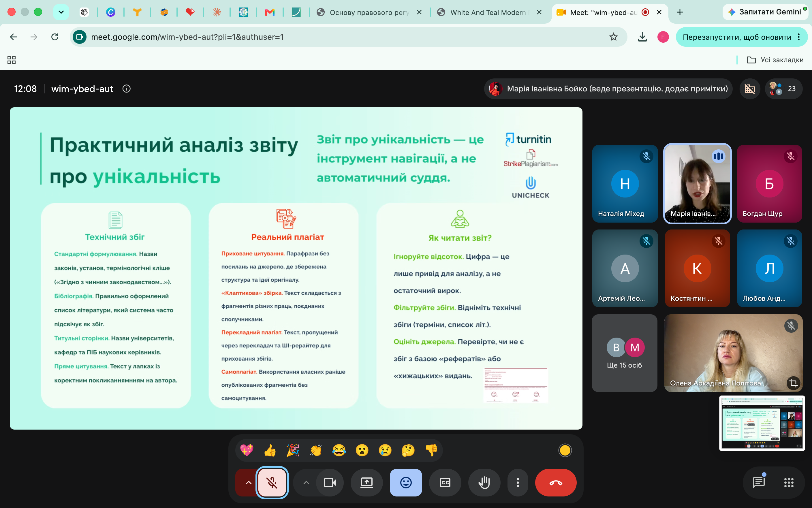Viewport: 812px width, 508px height.
Task: Open the participants list showing 23
Action: [x=783, y=89]
